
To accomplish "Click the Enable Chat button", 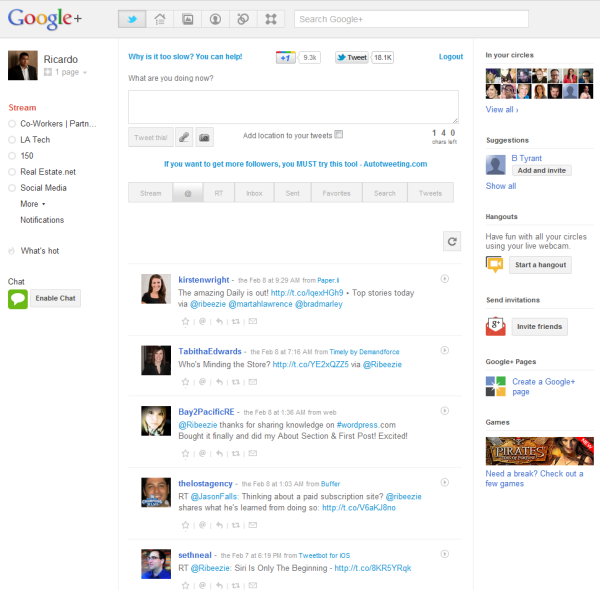I will click(55, 298).
